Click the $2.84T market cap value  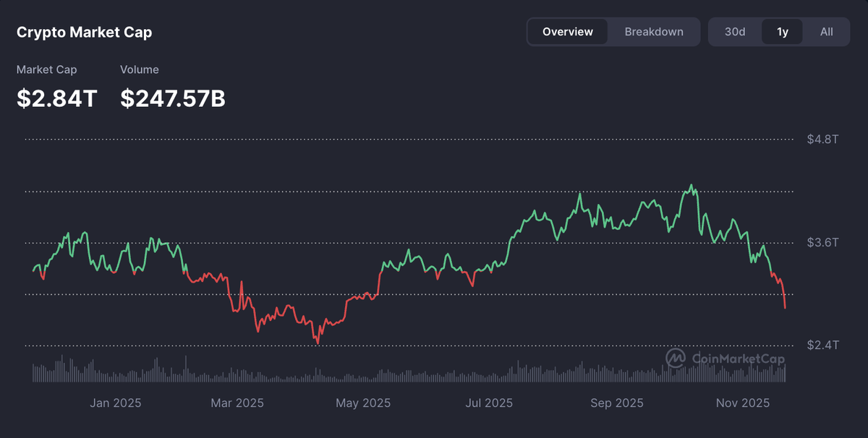[56, 98]
